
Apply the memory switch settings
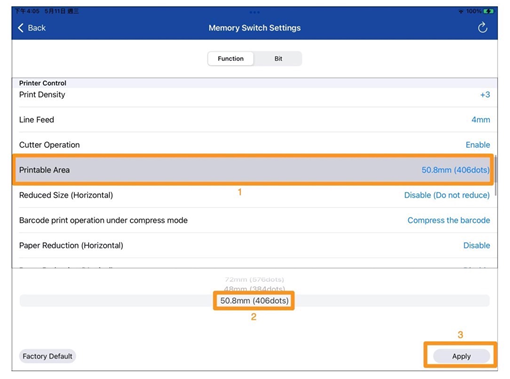pos(461,356)
